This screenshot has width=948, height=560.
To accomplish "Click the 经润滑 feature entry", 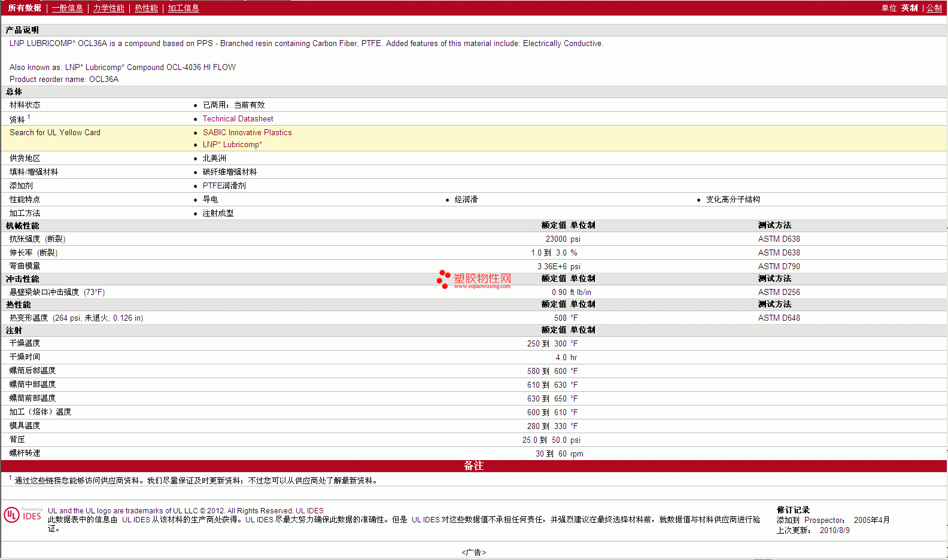I will 466,200.
